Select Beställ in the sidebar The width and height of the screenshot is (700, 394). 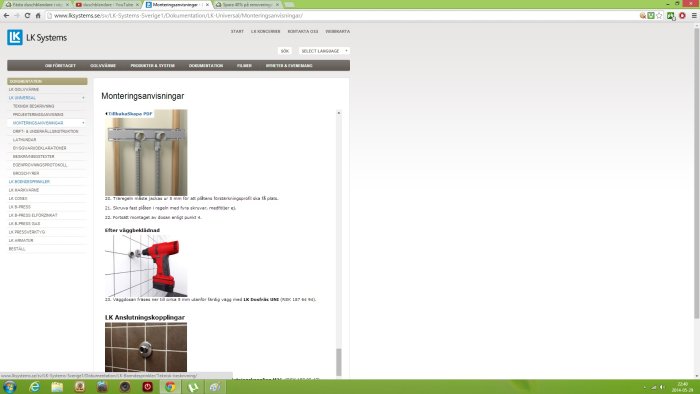[17, 249]
